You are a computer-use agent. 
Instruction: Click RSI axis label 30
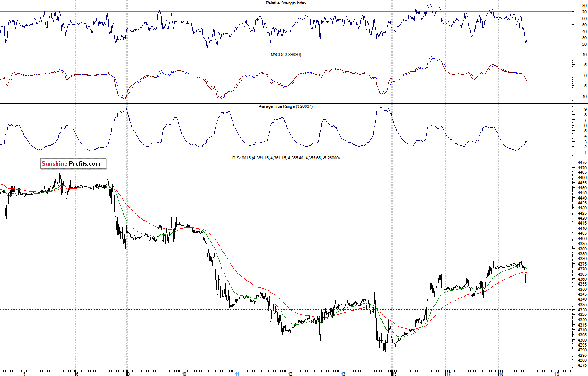pyautogui.click(x=584, y=37)
